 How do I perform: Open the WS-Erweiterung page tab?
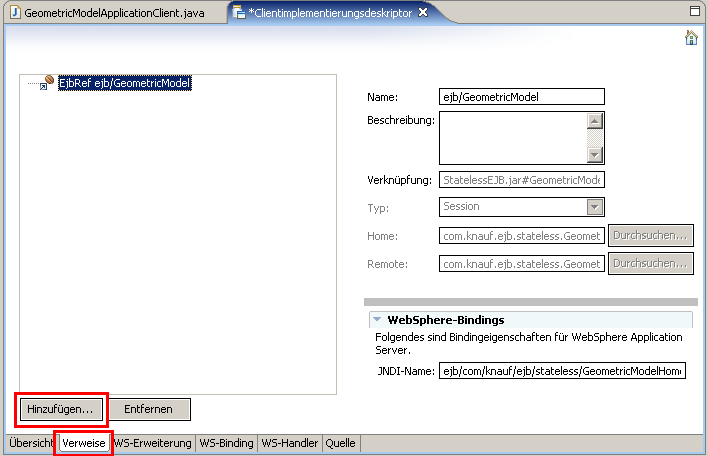pos(153,443)
